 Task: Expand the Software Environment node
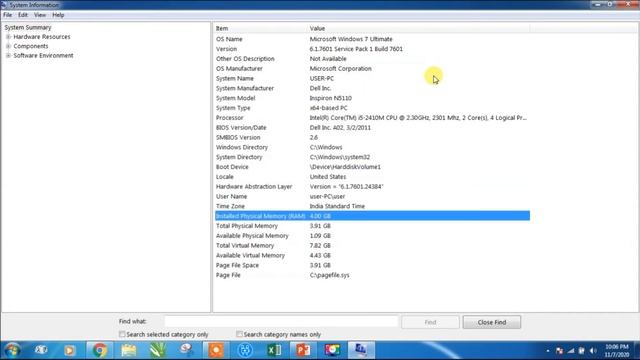pyautogui.click(x=8, y=56)
